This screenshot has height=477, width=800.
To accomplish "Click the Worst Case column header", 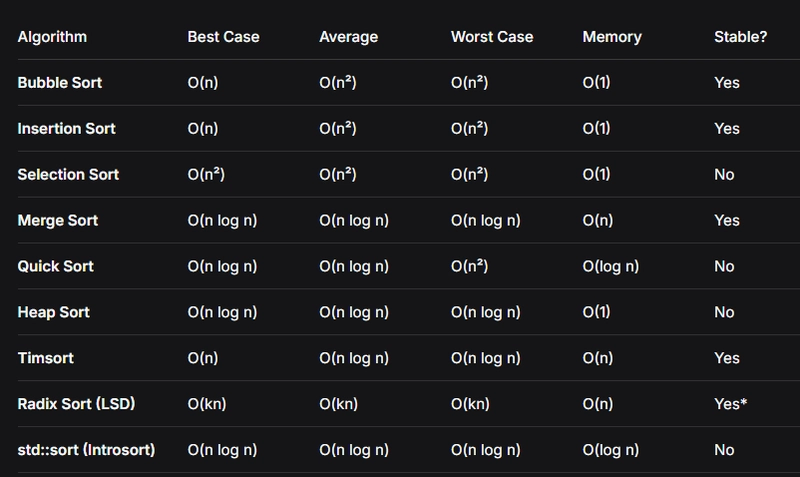I will tap(492, 37).
